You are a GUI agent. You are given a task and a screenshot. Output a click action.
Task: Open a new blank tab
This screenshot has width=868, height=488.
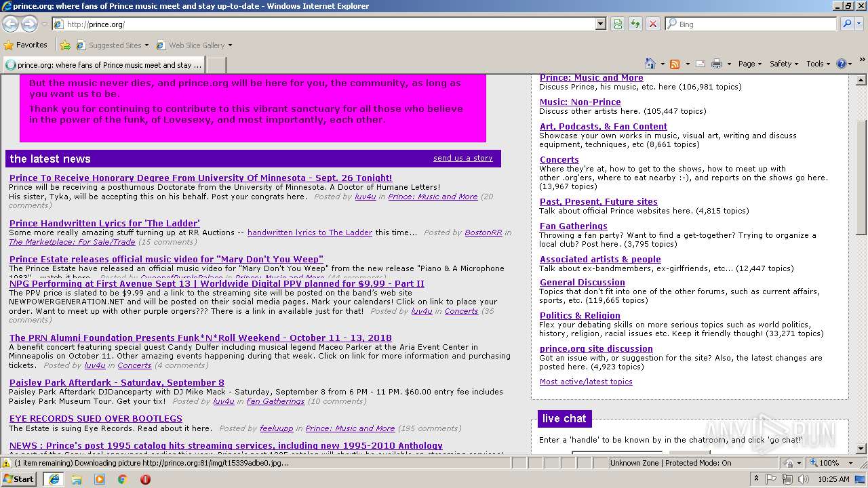(x=216, y=65)
